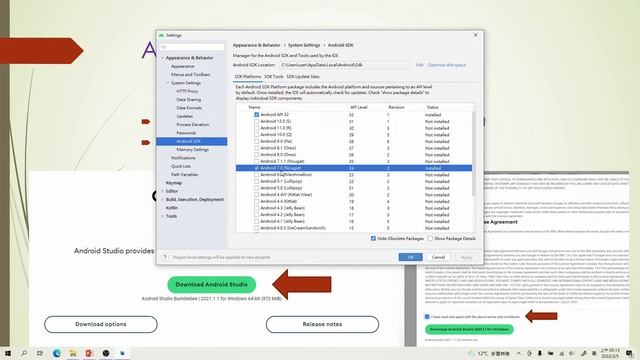Open Menus and Toolbars settings
The height and width of the screenshot is (360, 640).
point(191,75)
